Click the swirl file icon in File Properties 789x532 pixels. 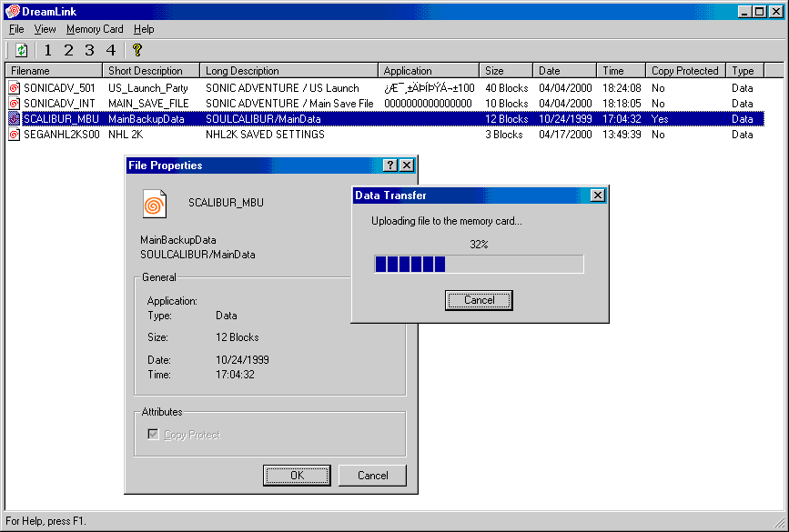pos(155,204)
